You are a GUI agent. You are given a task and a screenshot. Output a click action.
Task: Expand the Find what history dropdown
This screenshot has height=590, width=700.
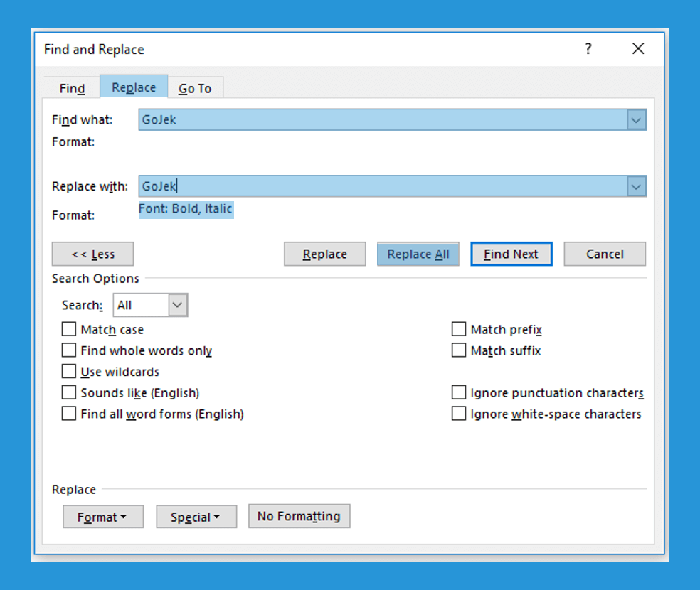[x=636, y=120]
